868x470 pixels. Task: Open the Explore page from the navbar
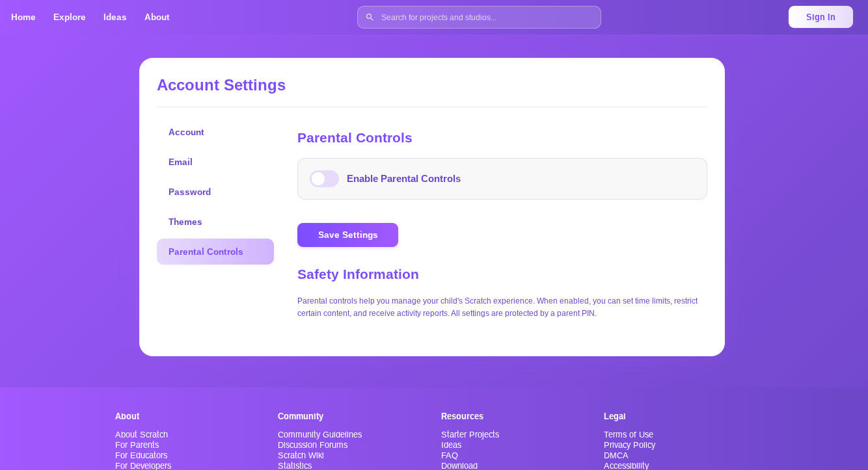point(69,17)
